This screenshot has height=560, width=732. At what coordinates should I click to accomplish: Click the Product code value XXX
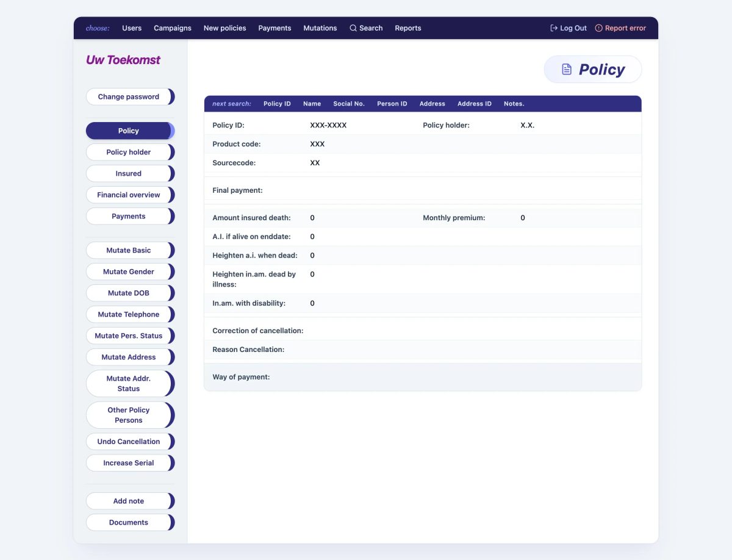(317, 144)
